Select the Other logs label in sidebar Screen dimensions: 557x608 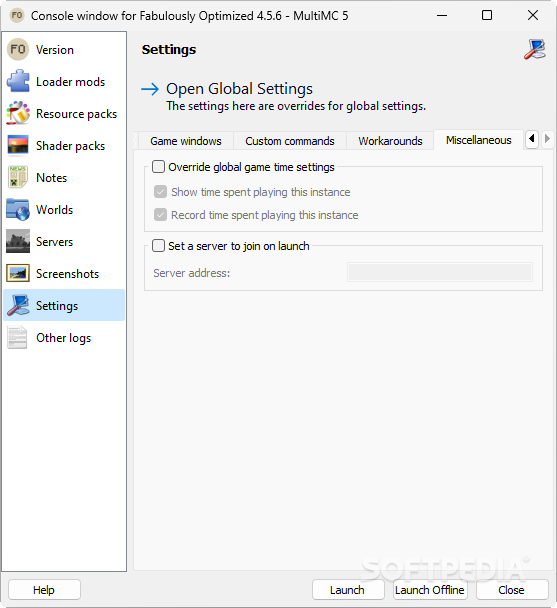[x=64, y=338]
